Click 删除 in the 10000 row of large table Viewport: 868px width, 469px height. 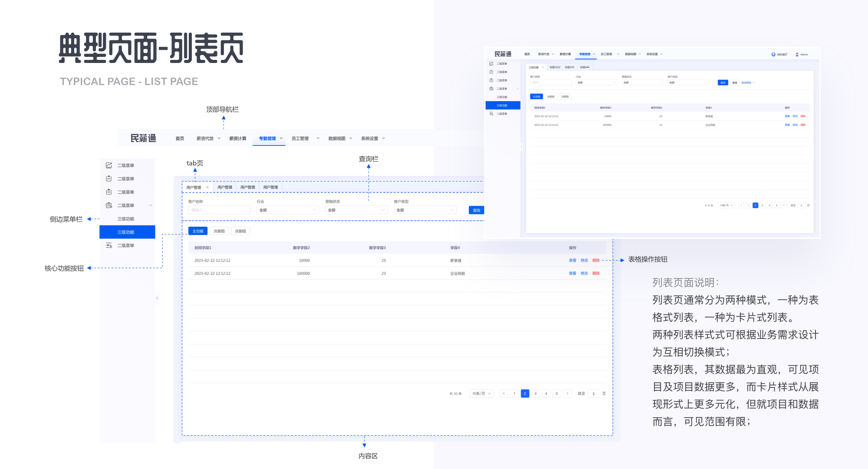(596, 261)
